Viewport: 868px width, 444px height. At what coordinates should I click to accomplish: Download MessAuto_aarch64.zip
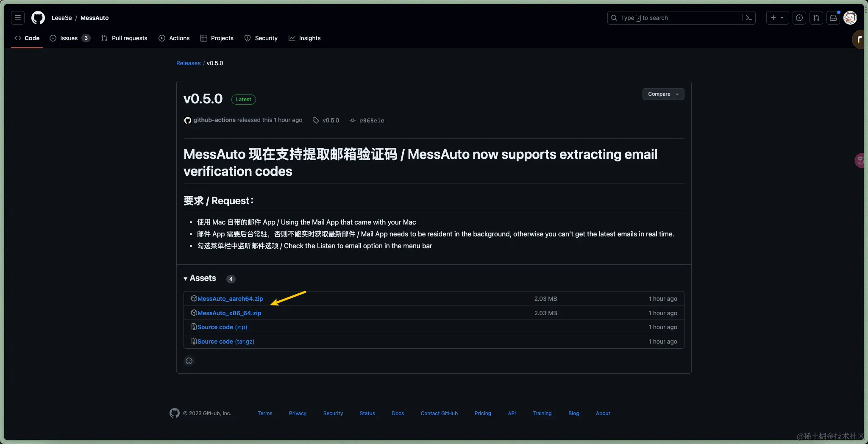[230, 299]
